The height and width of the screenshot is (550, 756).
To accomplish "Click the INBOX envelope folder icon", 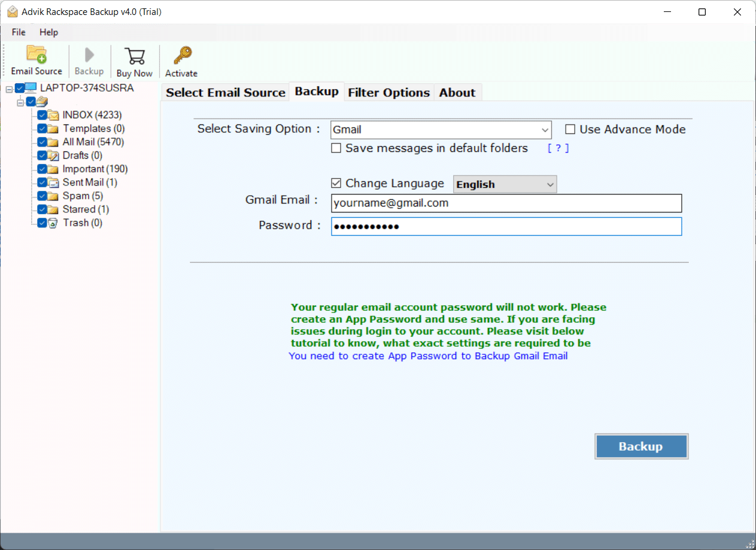I will tap(53, 115).
